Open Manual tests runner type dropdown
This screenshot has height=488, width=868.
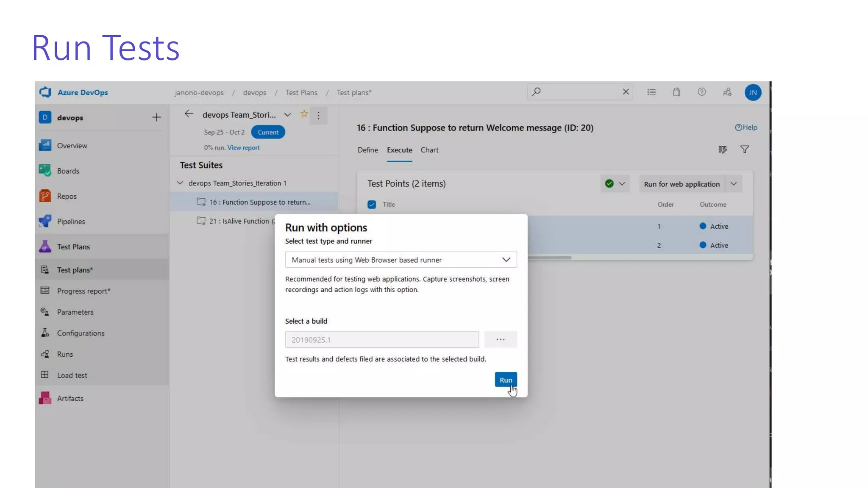coord(401,260)
